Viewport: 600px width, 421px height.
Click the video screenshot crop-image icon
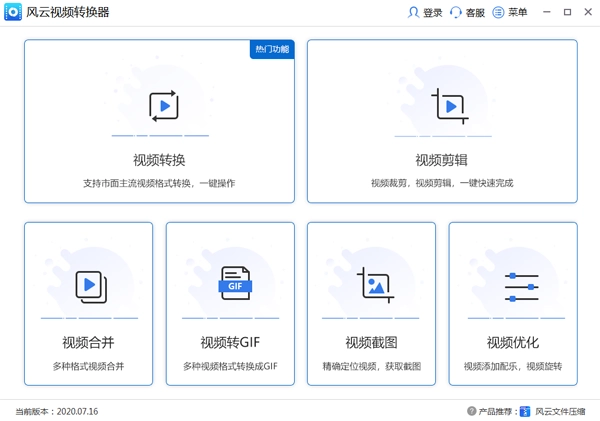pos(373,287)
